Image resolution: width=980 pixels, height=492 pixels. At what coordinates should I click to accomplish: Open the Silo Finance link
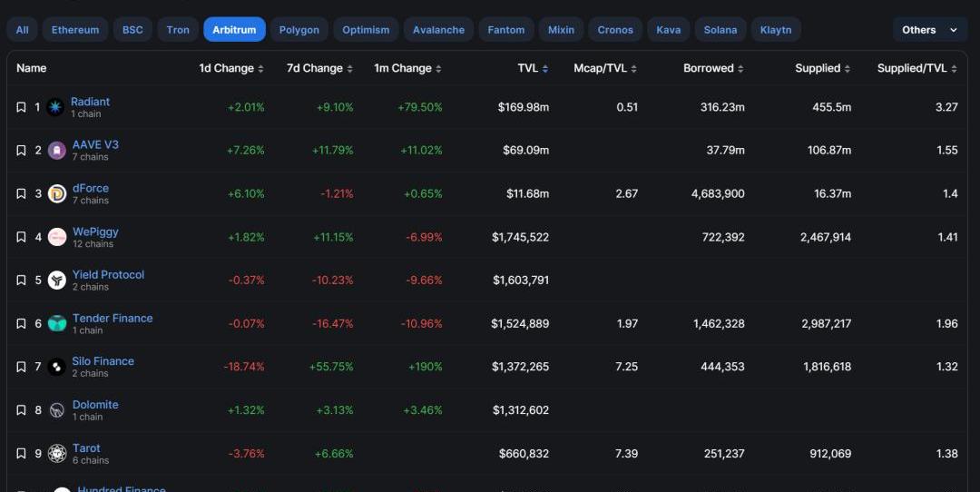point(103,360)
